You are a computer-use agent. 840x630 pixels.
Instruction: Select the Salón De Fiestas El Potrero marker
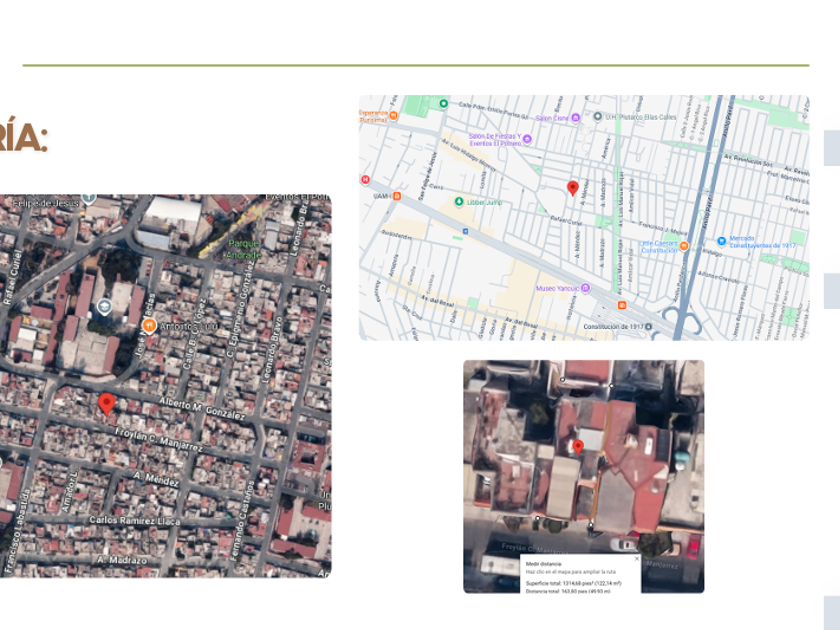pos(527,139)
